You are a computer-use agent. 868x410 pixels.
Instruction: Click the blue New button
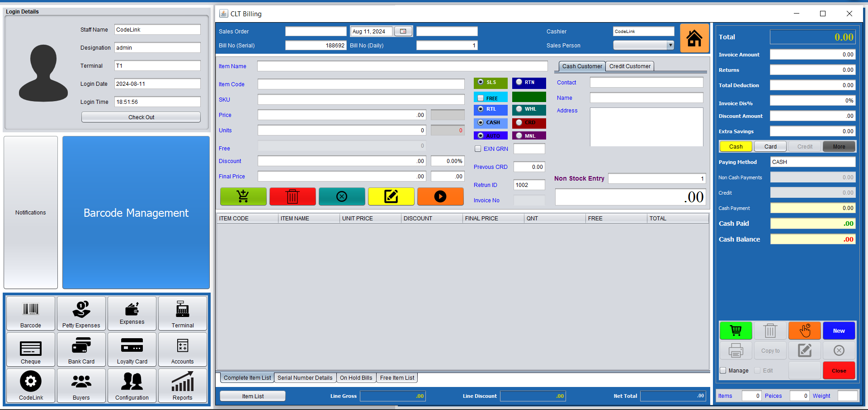pos(839,331)
